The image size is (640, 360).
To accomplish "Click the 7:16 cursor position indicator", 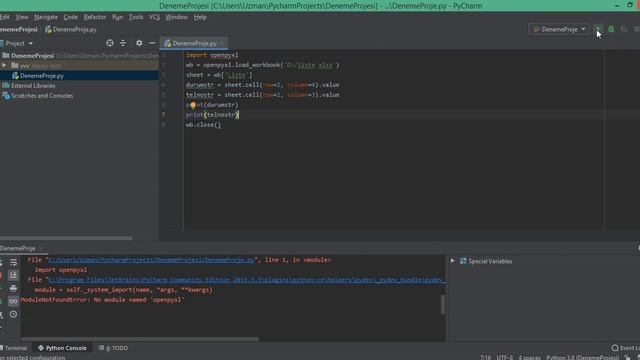I will point(485,357).
